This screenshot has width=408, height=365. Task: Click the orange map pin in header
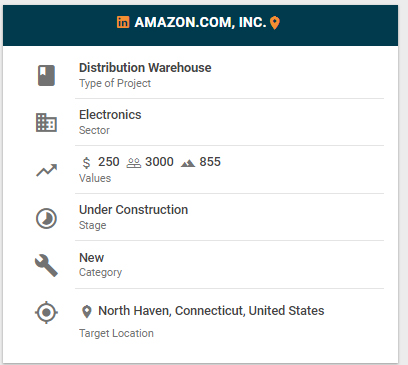click(275, 23)
